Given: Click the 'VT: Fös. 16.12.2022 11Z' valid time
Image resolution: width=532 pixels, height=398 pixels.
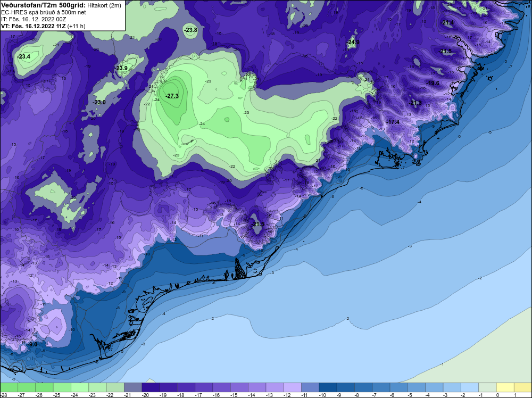Looking at the screenshot, I should [x=33, y=26].
